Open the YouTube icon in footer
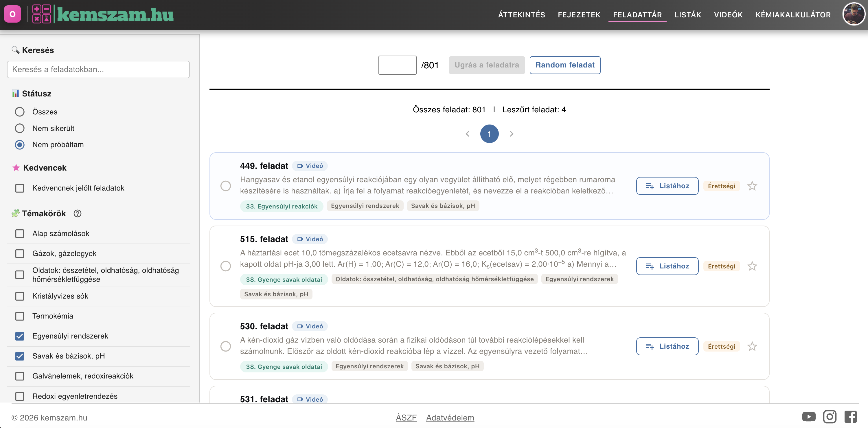This screenshot has height=428, width=868. (x=809, y=417)
